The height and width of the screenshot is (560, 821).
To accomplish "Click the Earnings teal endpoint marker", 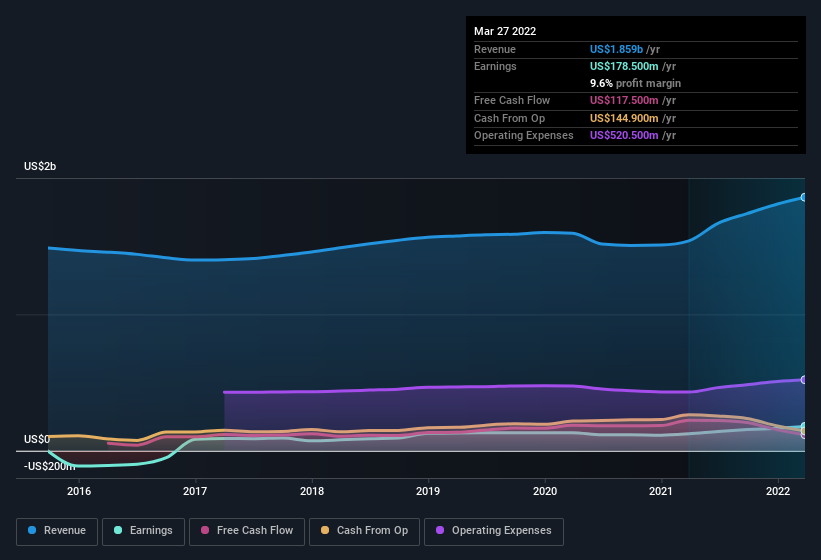I will pyautogui.click(x=804, y=427).
